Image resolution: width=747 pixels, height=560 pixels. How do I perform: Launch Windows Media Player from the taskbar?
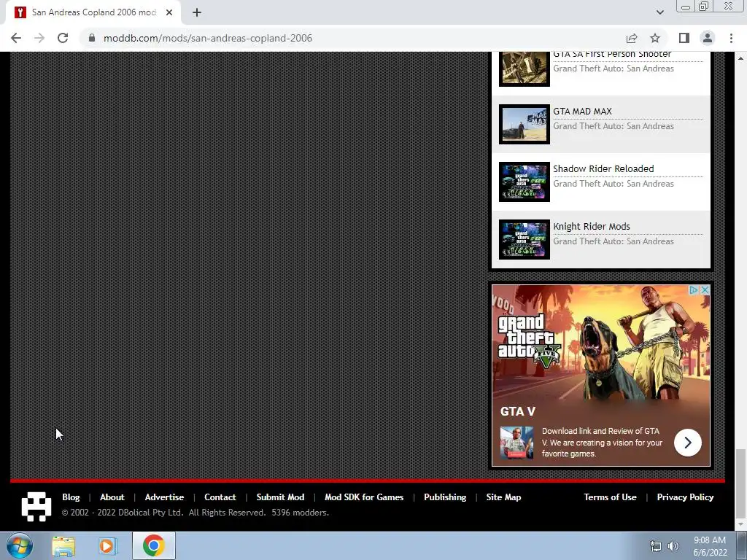tap(107, 546)
